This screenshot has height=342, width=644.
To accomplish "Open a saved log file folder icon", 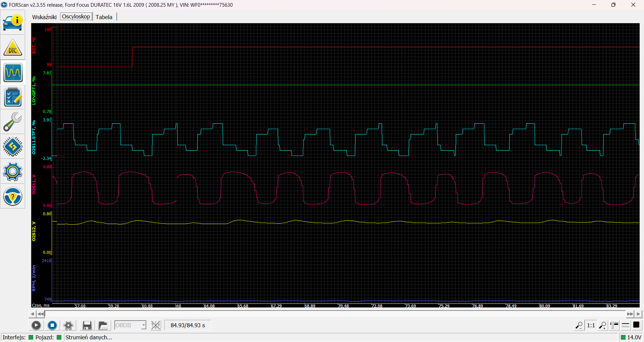I will (103, 325).
